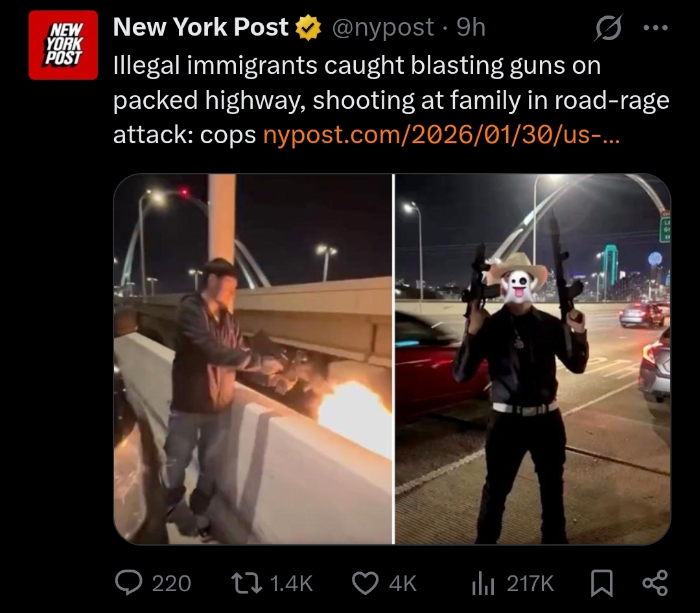Open the @nypost handle link
Viewport: 700px width, 613px height.
[383, 28]
